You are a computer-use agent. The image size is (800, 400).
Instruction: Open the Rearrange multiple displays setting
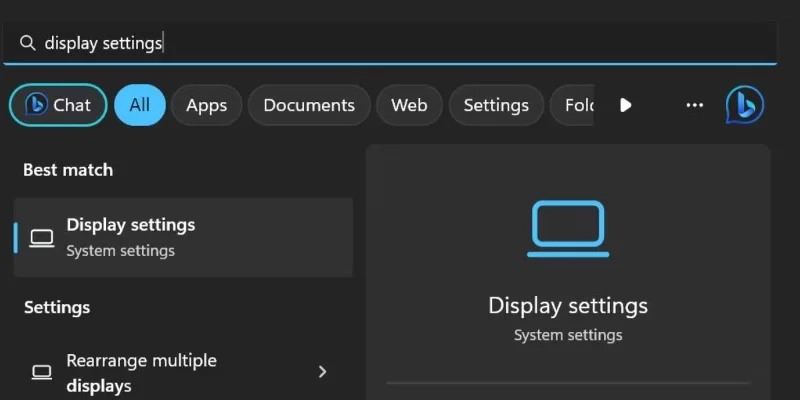[x=183, y=372]
